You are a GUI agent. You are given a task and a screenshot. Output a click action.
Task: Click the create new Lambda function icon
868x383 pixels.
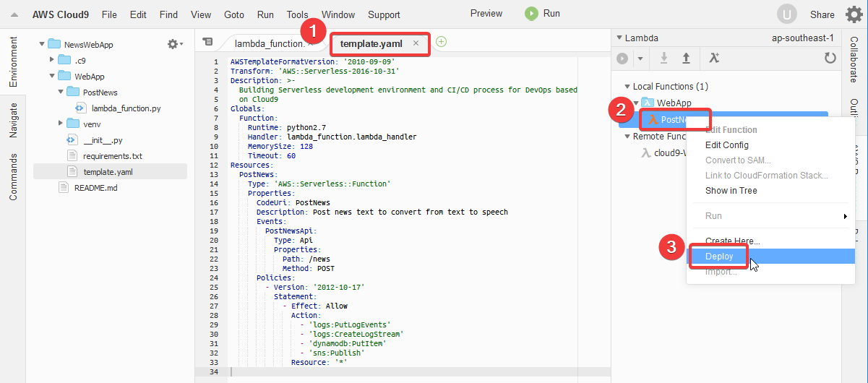point(714,58)
